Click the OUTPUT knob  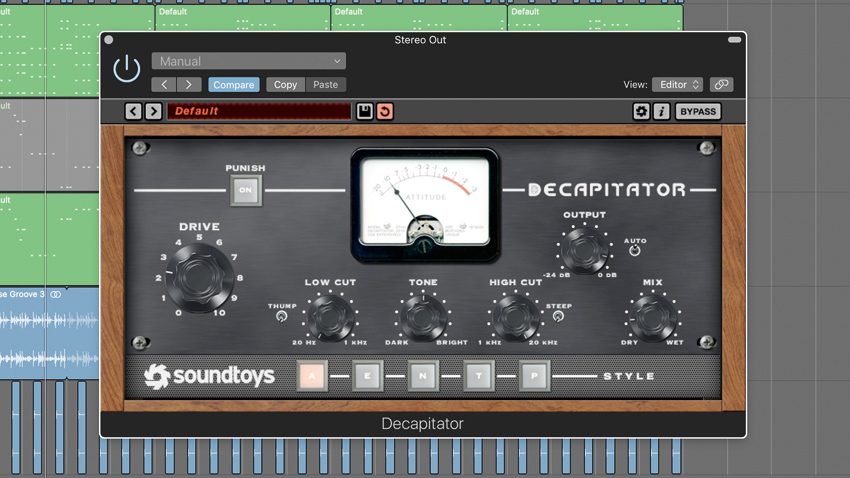(x=584, y=250)
